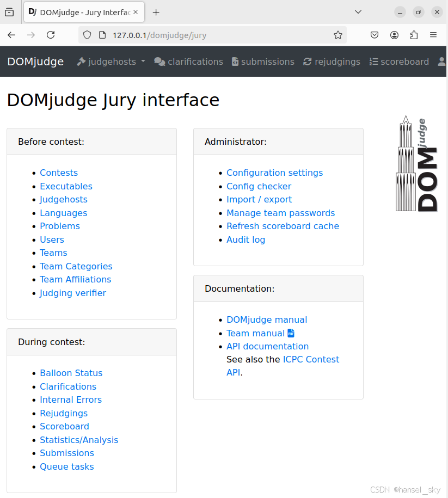Open the Config checker link
Image resolution: width=448 pixels, height=498 pixels.
click(x=259, y=186)
